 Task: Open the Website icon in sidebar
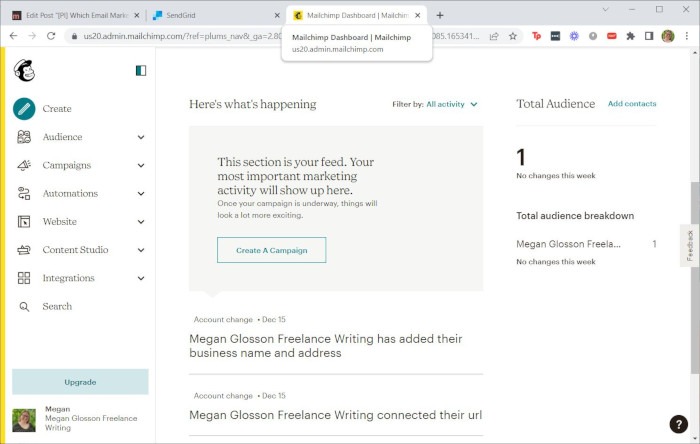coord(24,221)
